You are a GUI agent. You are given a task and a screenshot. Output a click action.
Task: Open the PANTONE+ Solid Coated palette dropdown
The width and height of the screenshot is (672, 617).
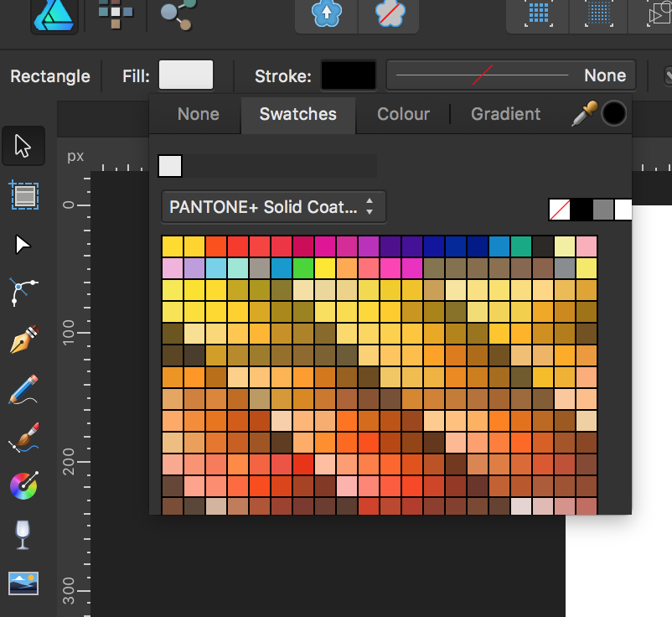274,207
